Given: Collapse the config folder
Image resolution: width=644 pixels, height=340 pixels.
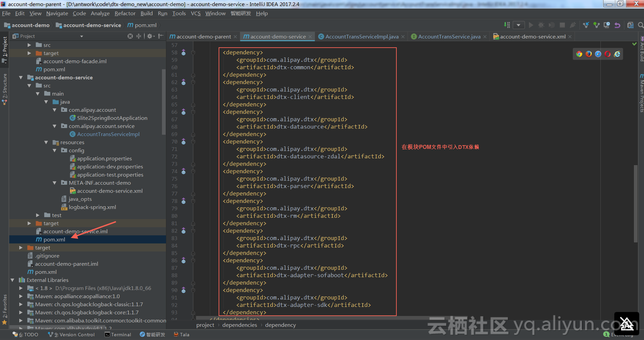Looking at the screenshot, I should (55, 151).
